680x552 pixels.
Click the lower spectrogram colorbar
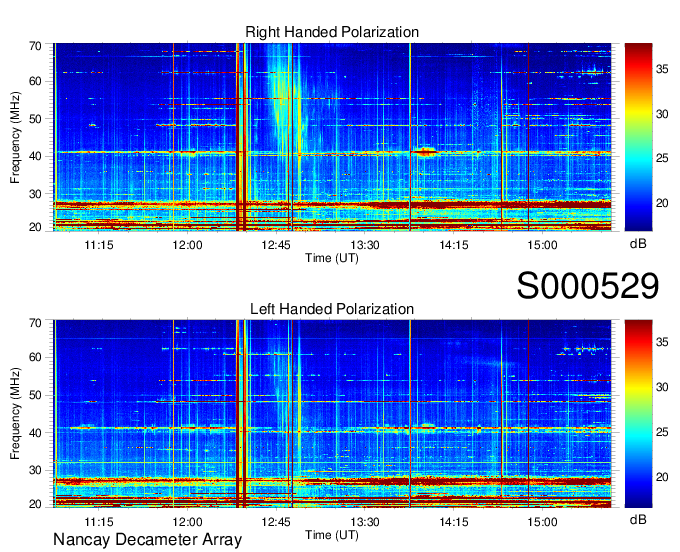[638, 414]
